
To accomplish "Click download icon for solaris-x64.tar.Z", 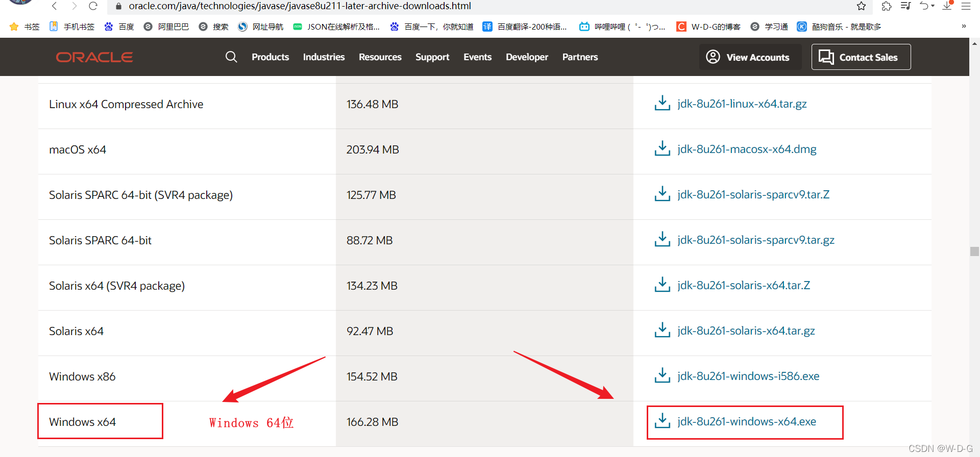I will pyautogui.click(x=662, y=285).
